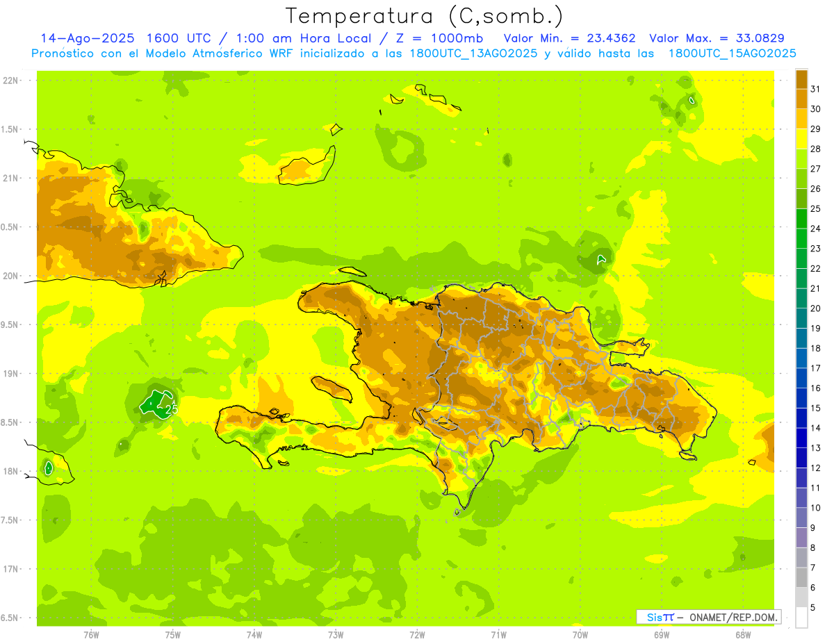Select the "Valor Min. = 23.4362" value

click(x=569, y=38)
